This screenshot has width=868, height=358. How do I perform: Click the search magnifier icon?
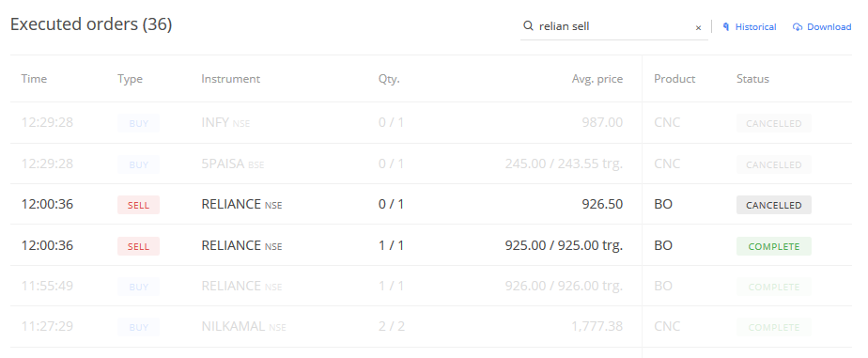tap(528, 26)
